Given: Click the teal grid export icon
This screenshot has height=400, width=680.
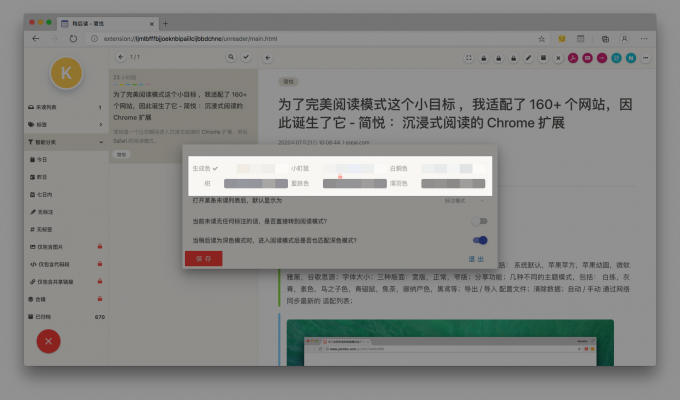Looking at the screenshot, I should click(x=616, y=58).
